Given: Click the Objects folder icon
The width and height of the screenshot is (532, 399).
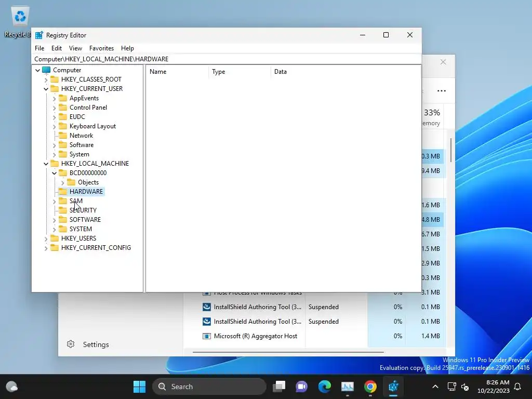Looking at the screenshot, I should tap(71, 182).
